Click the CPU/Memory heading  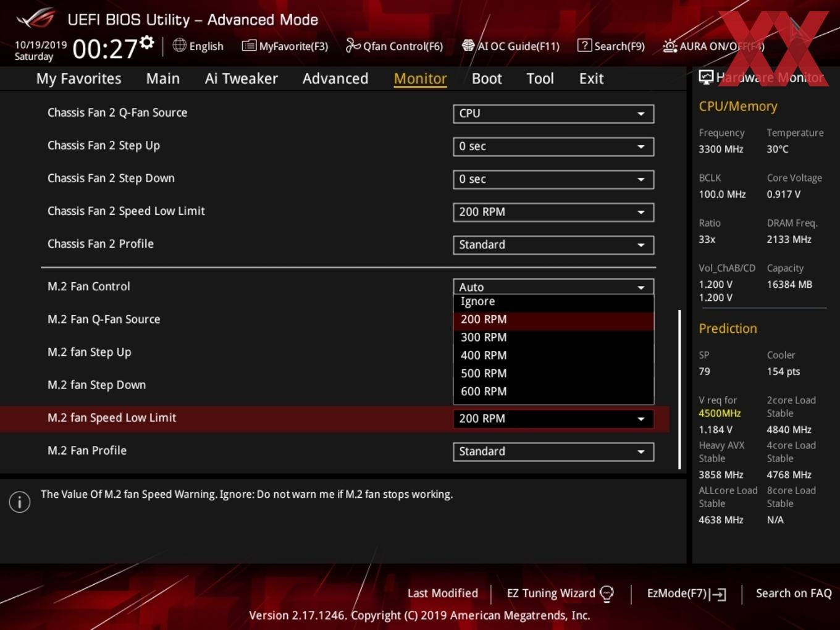[x=738, y=106]
